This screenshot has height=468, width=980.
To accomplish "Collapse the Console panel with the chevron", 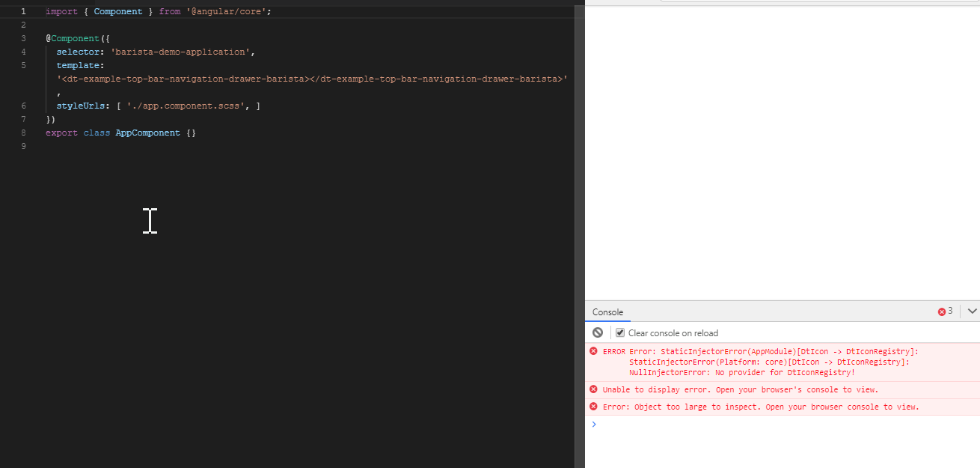I will click(x=970, y=311).
